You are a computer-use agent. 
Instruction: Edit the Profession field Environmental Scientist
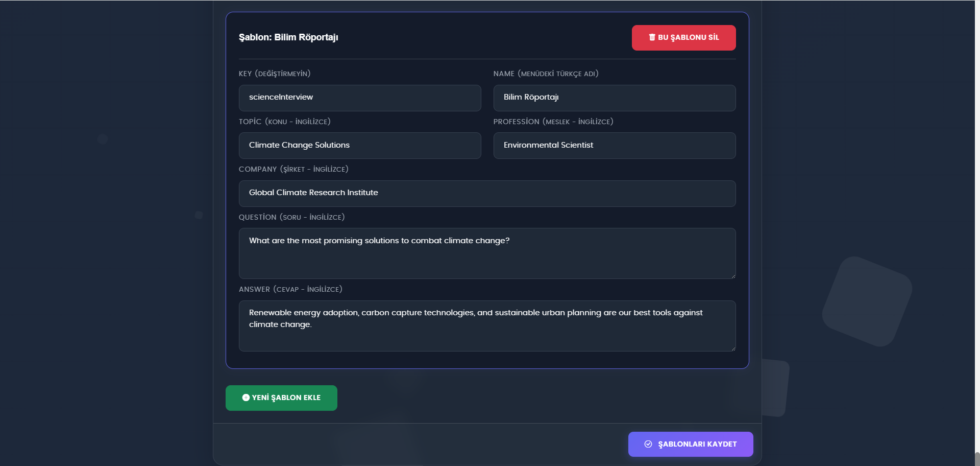tap(615, 146)
